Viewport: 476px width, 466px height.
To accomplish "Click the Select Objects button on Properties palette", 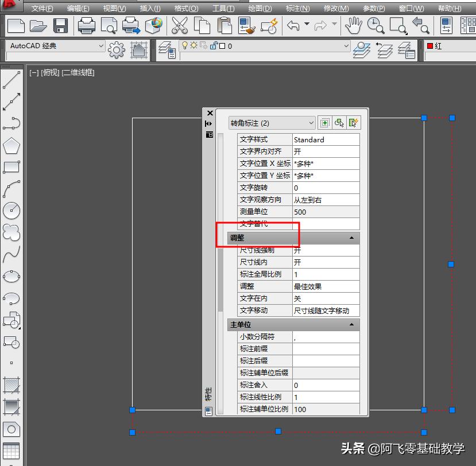I will (338, 122).
